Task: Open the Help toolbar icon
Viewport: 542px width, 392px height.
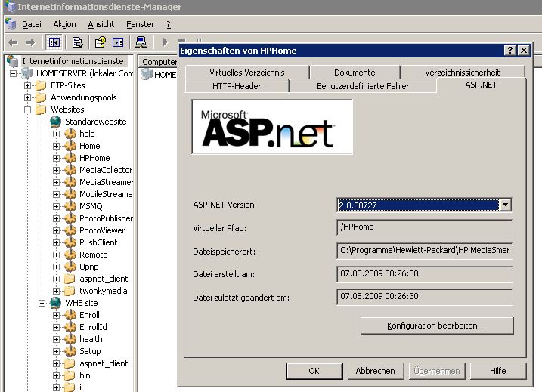Action: [101, 42]
